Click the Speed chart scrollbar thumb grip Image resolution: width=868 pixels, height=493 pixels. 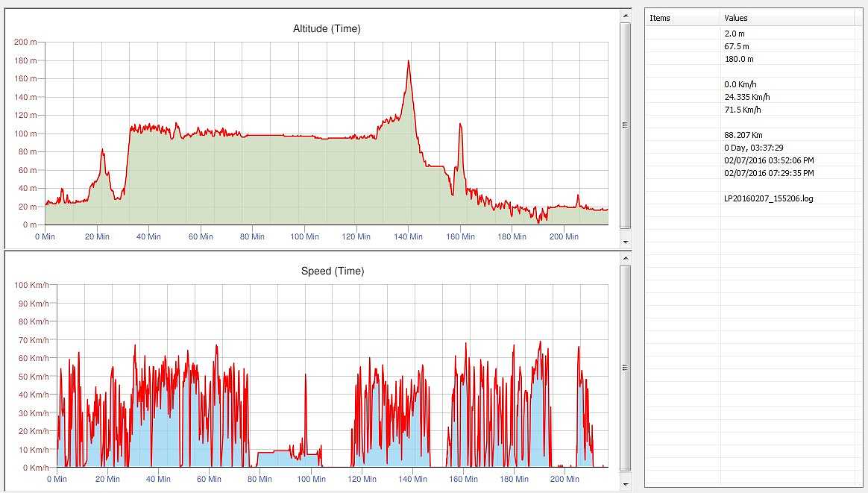point(625,368)
